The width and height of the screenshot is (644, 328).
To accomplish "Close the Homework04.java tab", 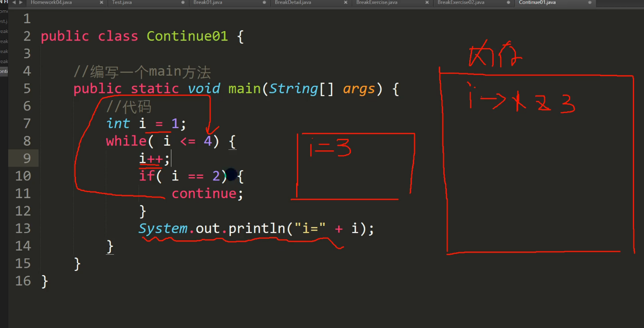I will 101,2.
